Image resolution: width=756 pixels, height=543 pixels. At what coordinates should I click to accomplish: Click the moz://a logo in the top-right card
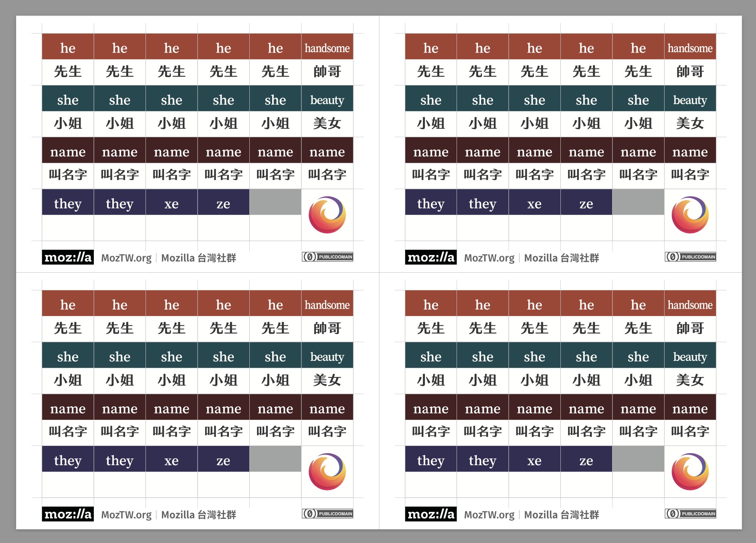[x=431, y=257]
